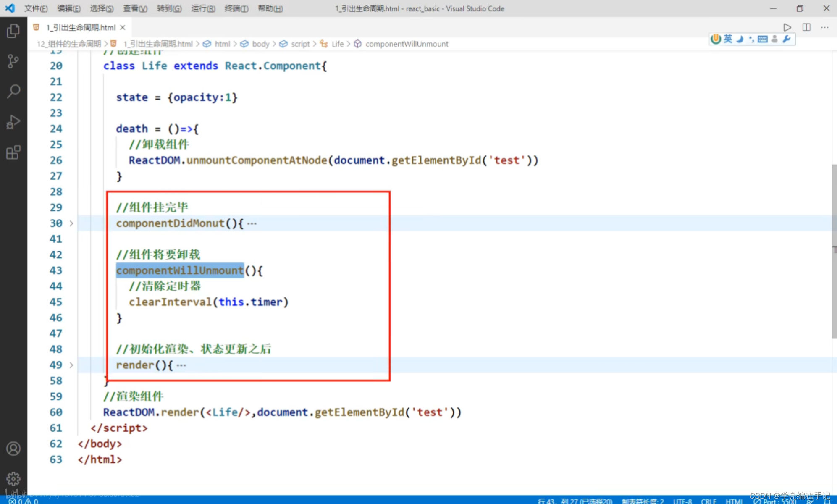Open the Manage gear menu
Viewport: 837px width, 504px height.
tap(13, 479)
